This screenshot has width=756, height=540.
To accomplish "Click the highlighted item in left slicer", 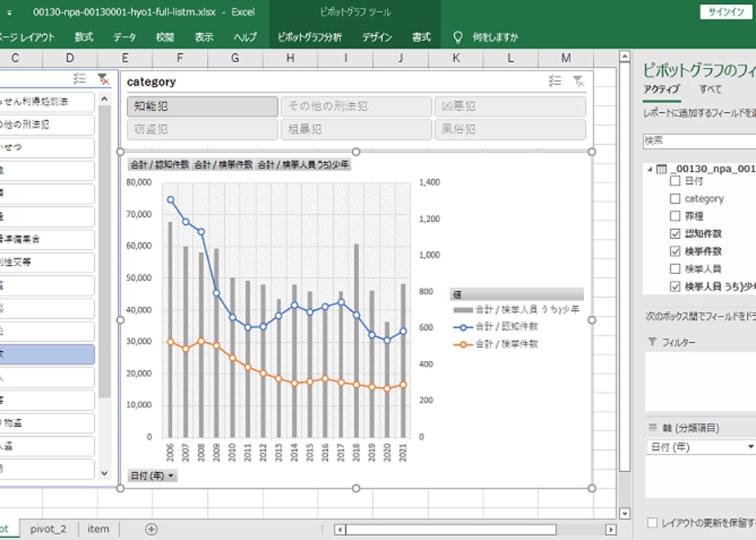I will (47, 354).
